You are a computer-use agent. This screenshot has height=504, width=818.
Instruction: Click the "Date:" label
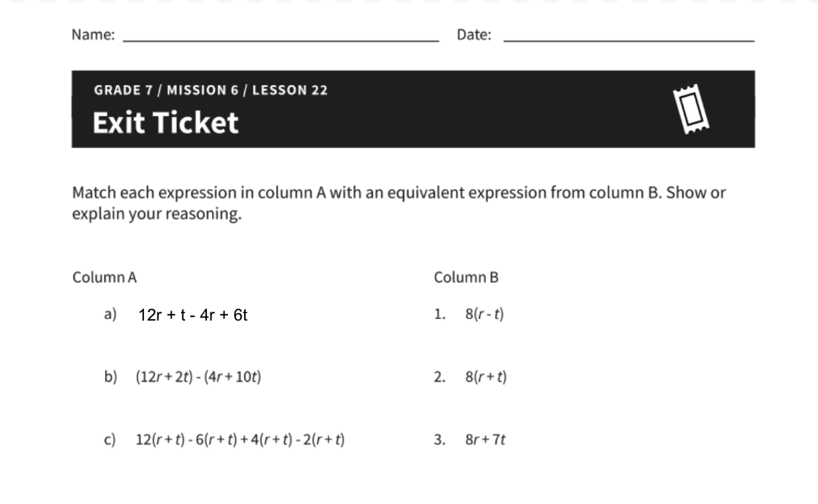pyautogui.click(x=474, y=34)
